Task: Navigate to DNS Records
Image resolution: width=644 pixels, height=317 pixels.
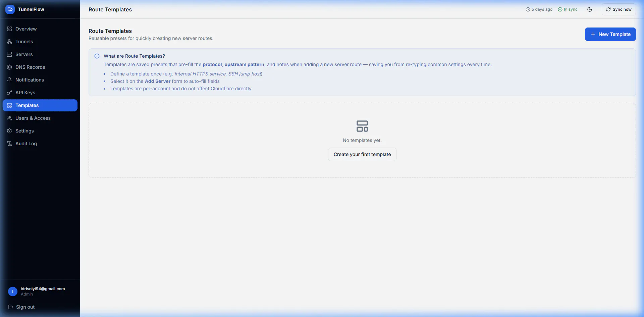Action: tap(40, 67)
